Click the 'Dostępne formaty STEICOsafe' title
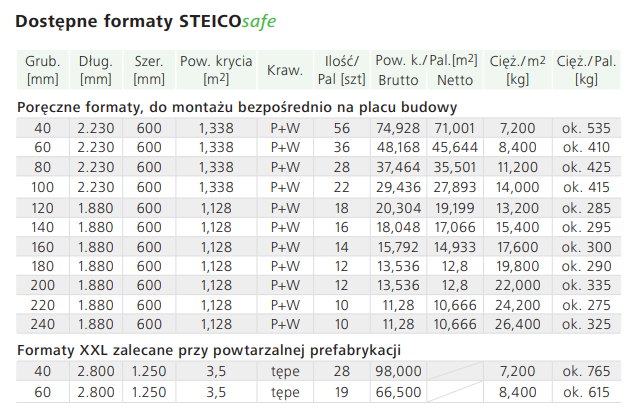Viewport: 637px width, 418px height. 147,20
